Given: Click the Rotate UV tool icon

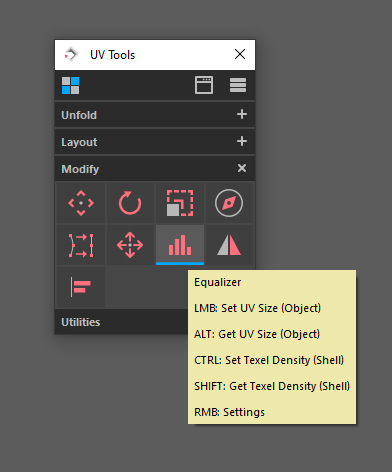Looking at the screenshot, I should (x=130, y=203).
